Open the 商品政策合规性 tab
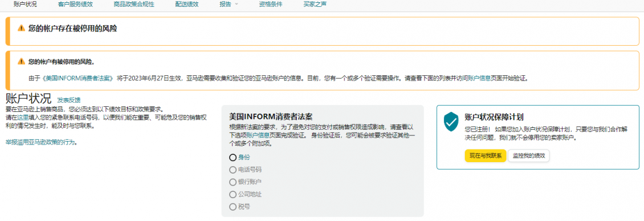Image resolution: width=644 pixels, height=221 pixels. click(x=134, y=5)
